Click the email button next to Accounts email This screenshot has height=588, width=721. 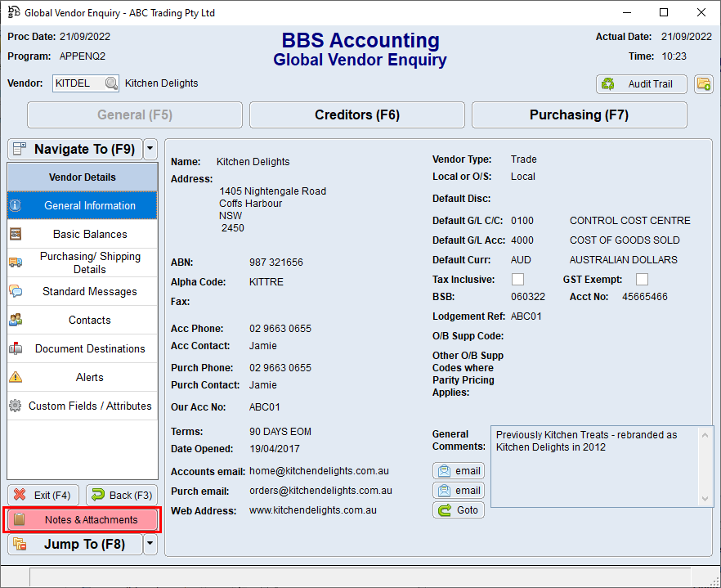tap(458, 470)
